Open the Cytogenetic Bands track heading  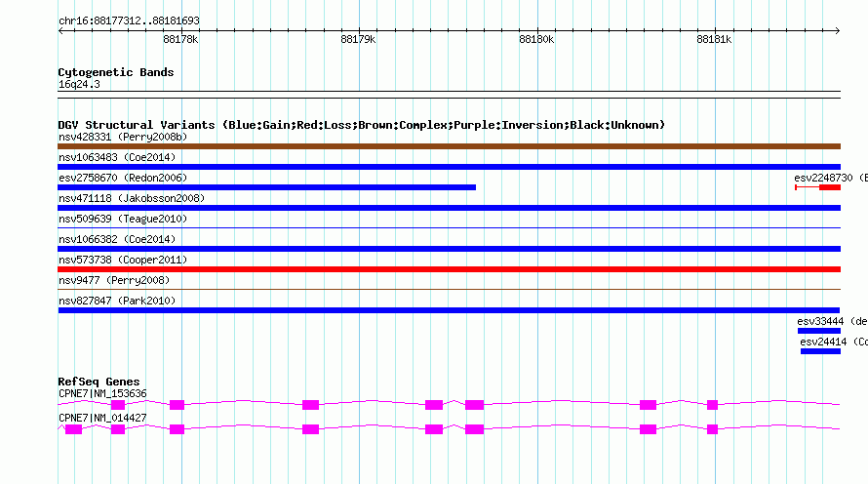pos(116,72)
